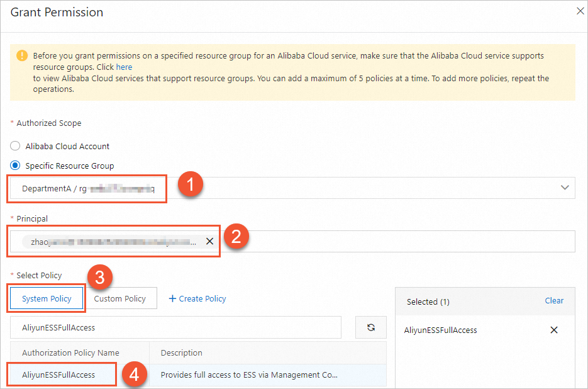Remove the zhao principal tag

[x=209, y=241]
